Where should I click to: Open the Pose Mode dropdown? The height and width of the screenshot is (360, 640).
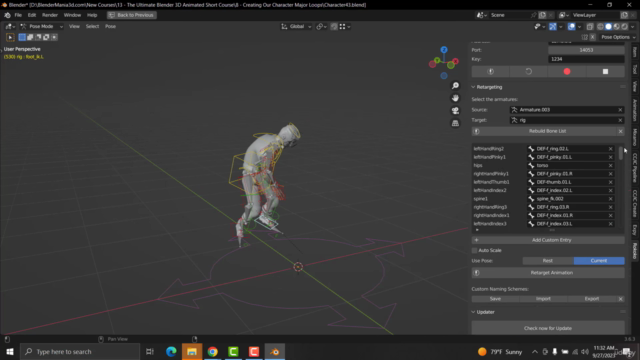(x=41, y=27)
